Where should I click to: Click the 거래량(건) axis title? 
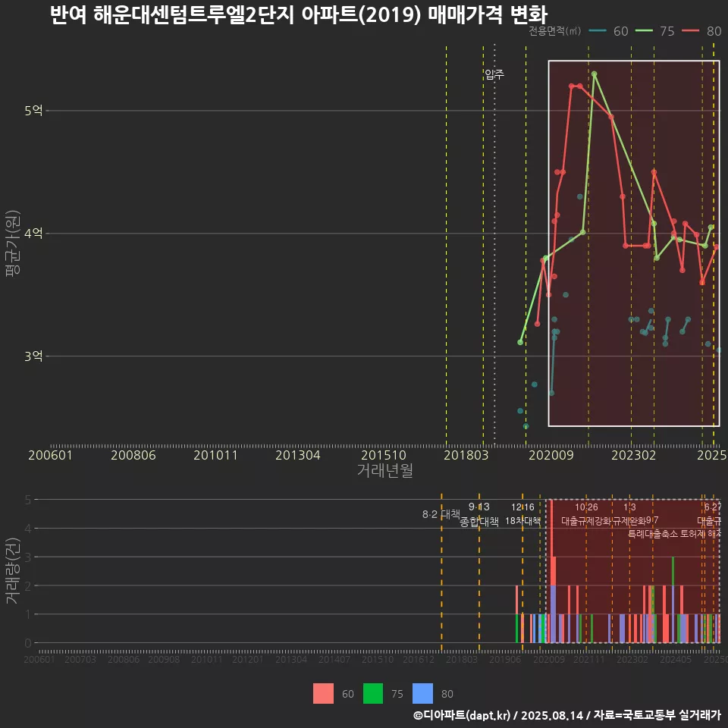tap(13, 570)
